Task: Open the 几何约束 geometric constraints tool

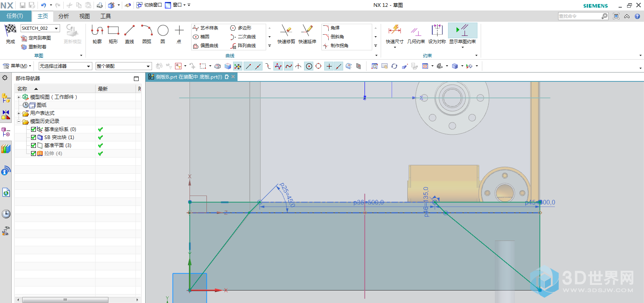Action: (416, 34)
